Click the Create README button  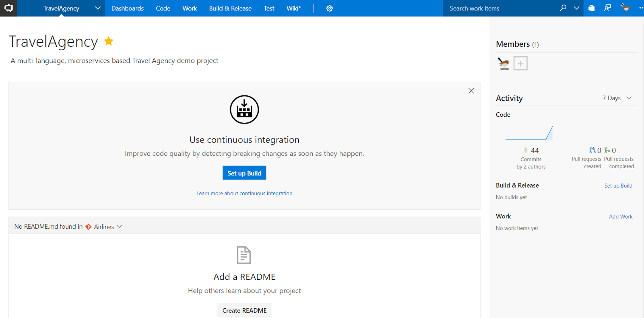(x=244, y=310)
